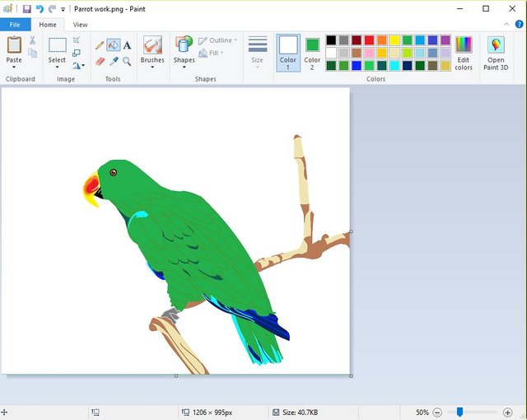Select the Magnifier tool
The image size is (527, 420).
click(127, 61)
